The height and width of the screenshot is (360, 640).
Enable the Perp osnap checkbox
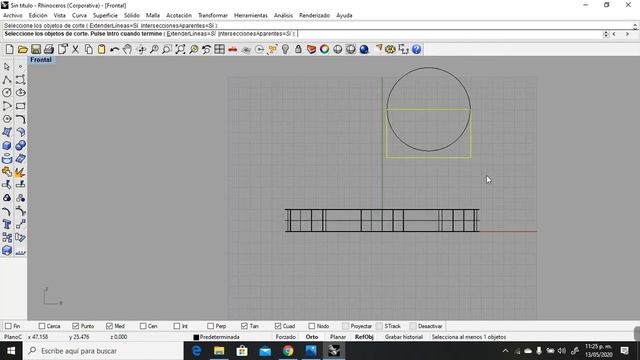click(211, 326)
